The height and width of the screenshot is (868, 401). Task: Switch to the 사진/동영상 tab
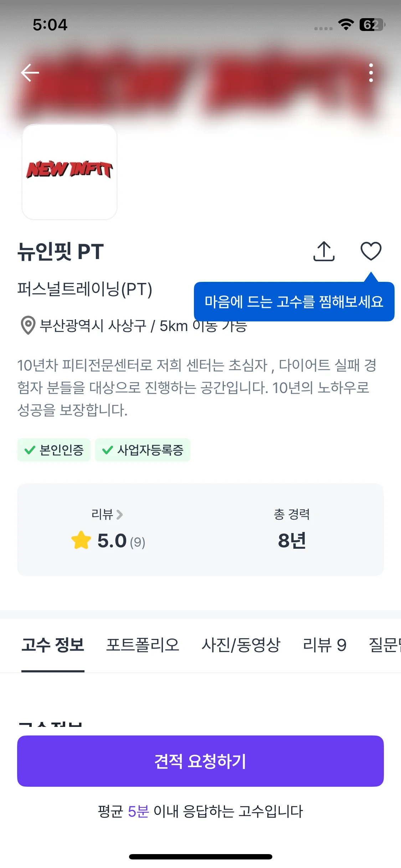click(241, 645)
